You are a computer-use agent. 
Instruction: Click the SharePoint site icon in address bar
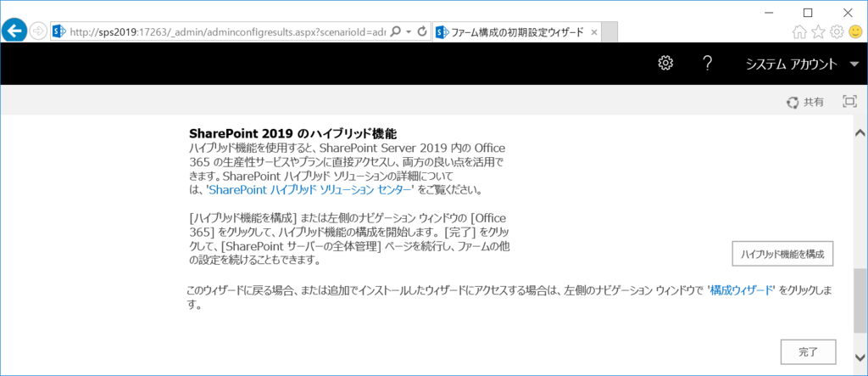click(x=59, y=31)
